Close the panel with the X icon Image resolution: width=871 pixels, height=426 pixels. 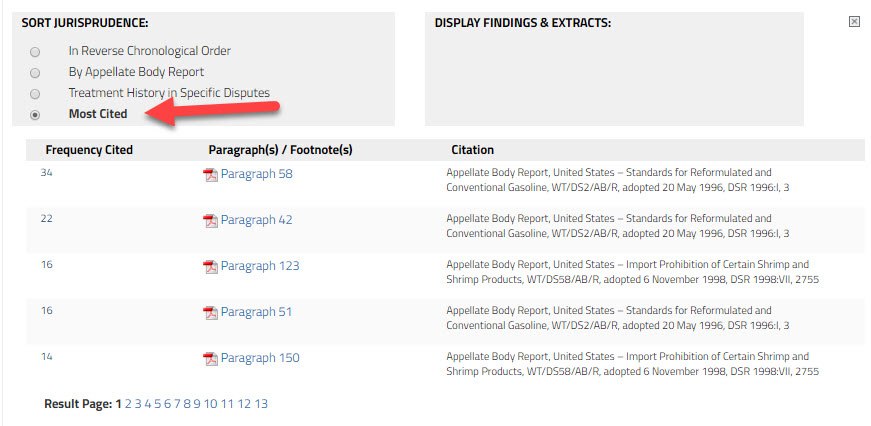pos(854,22)
